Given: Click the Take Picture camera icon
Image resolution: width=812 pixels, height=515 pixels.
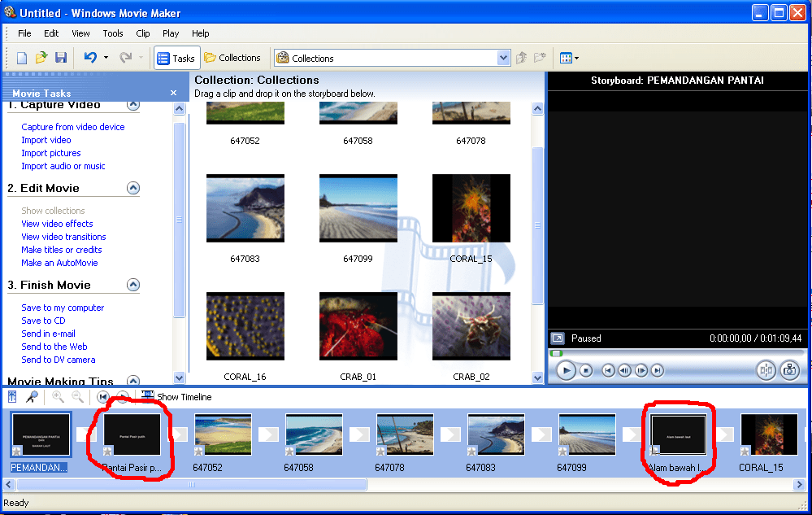Looking at the screenshot, I should click(x=788, y=370).
